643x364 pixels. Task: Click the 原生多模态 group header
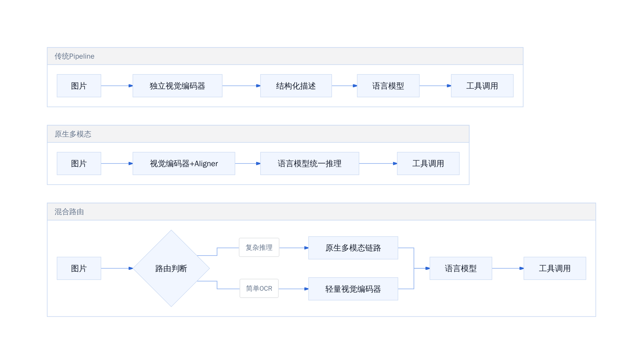pyautogui.click(x=258, y=134)
